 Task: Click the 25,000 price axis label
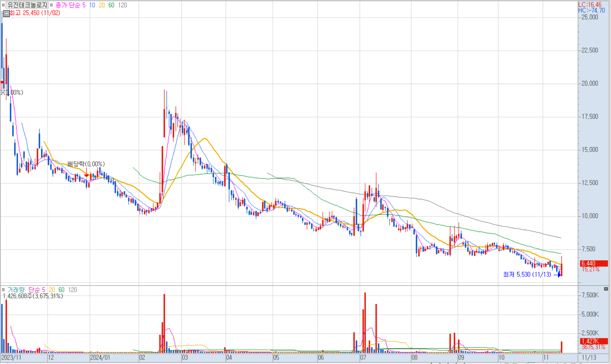point(590,17)
